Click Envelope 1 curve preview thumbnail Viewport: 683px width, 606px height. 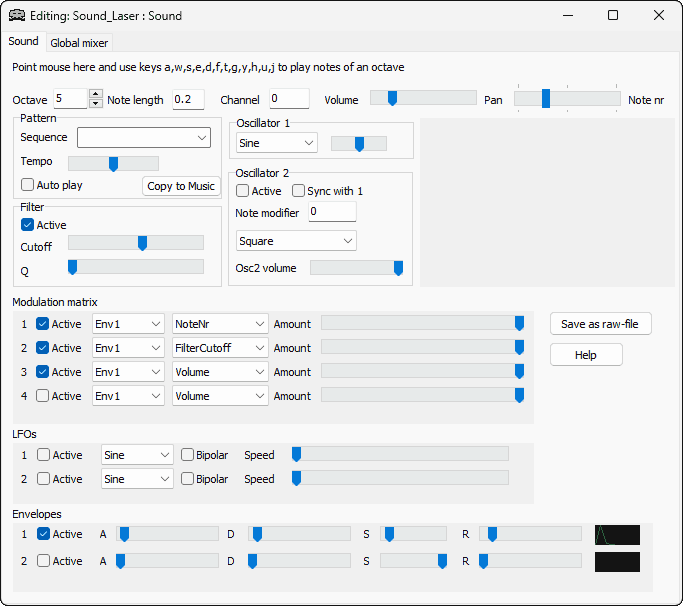617,535
